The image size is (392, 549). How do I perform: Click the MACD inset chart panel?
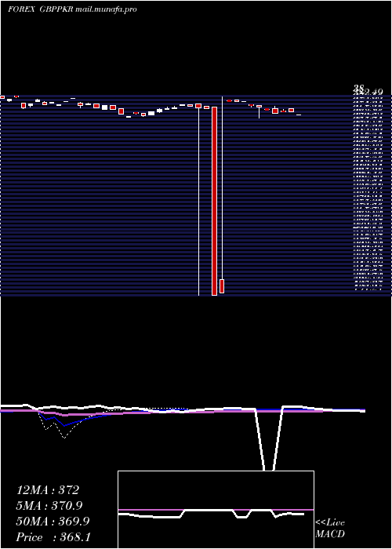pos(216,510)
